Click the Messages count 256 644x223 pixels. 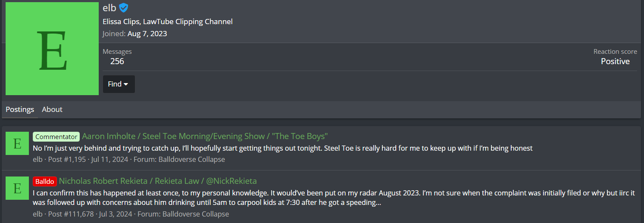tap(117, 61)
